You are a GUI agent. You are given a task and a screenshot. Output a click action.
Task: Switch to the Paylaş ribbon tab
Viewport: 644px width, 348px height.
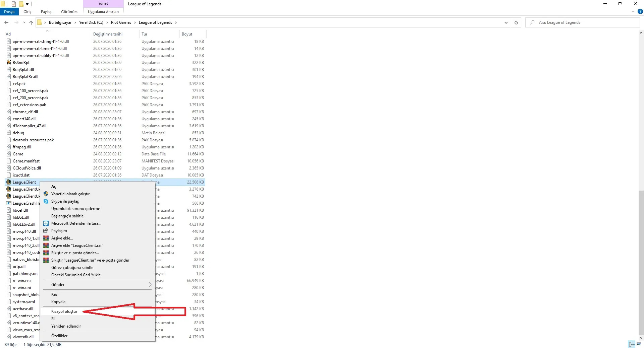[46, 12]
